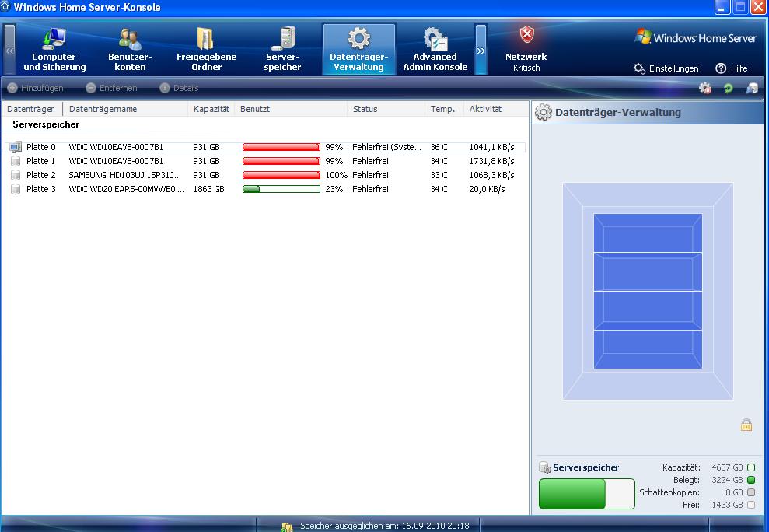Sort by the Temp. column header
This screenshot has width=769, height=532.
(444, 109)
